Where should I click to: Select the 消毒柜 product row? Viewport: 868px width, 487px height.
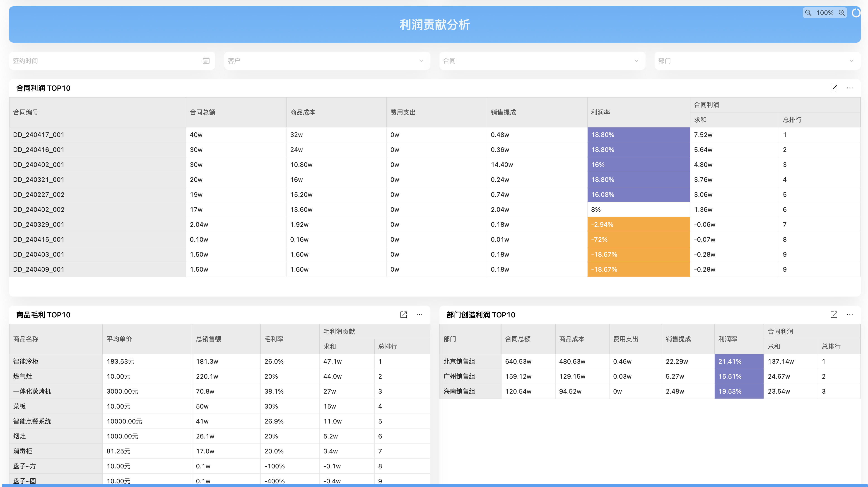click(219, 451)
